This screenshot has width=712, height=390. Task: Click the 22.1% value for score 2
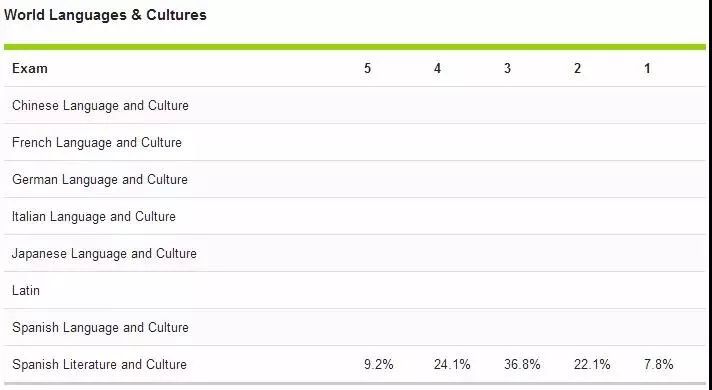592,365
